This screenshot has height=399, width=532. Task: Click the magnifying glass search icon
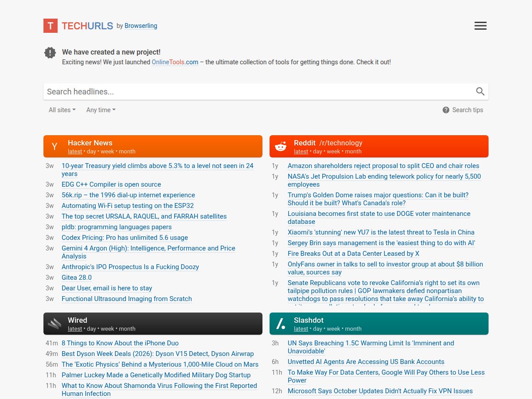pyautogui.click(x=480, y=91)
